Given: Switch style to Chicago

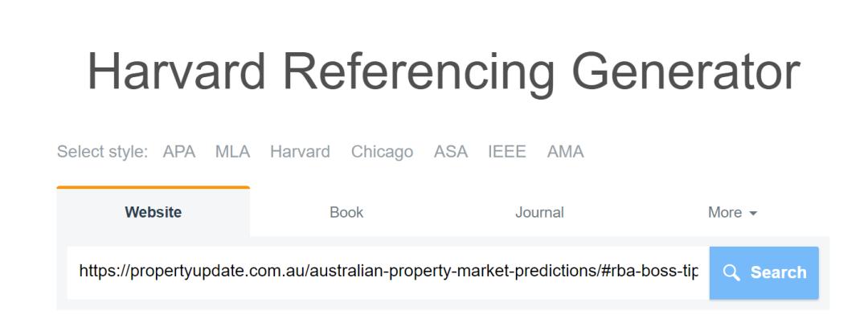Looking at the screenshot, I should (x=382, y=152).
